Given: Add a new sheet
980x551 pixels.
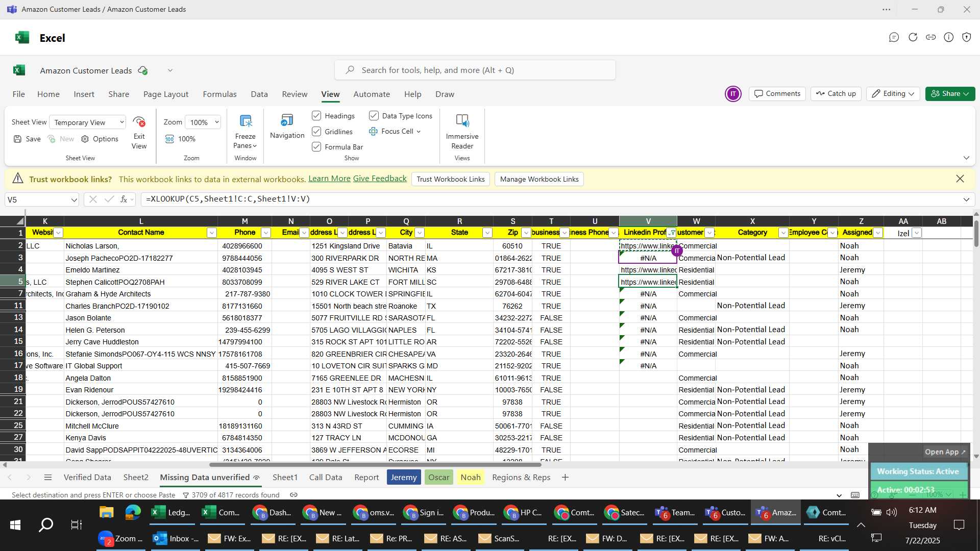Looking at the screenshot, I should pyautogui.click(x=565, y=478).
